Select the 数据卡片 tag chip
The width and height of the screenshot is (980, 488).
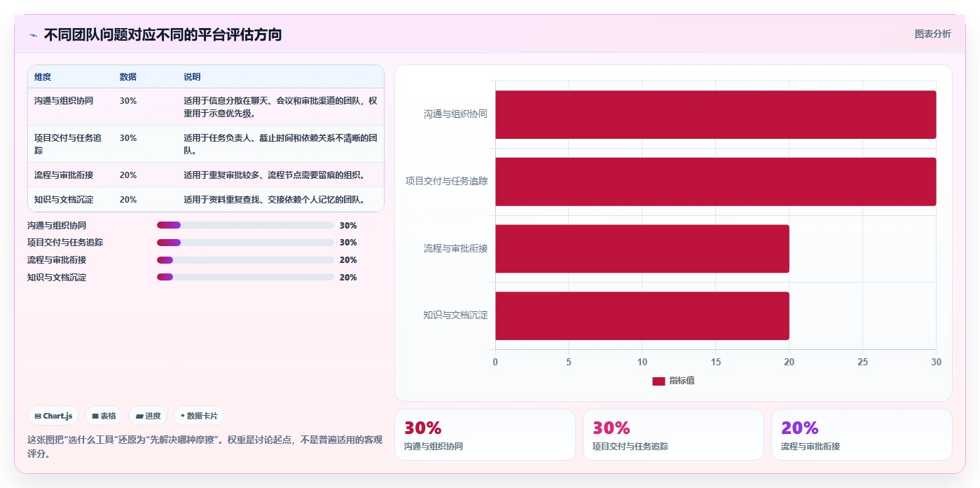pos(199,416)
